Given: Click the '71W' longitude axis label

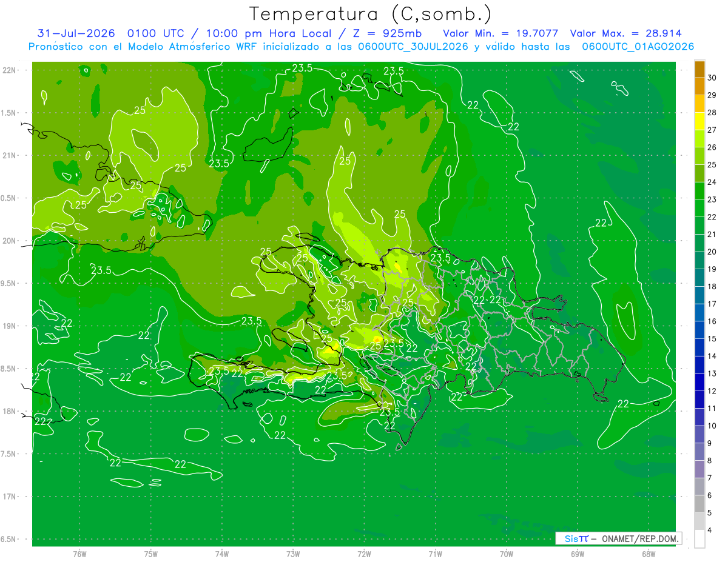Looking at the screenshot, I should [x=435, y=554].
